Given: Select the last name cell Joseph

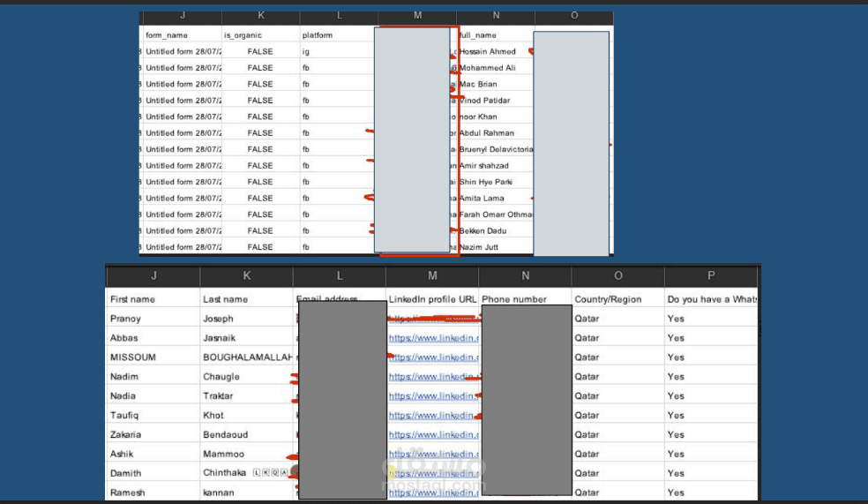Looking at the screenshot, I should coord(246,319).
